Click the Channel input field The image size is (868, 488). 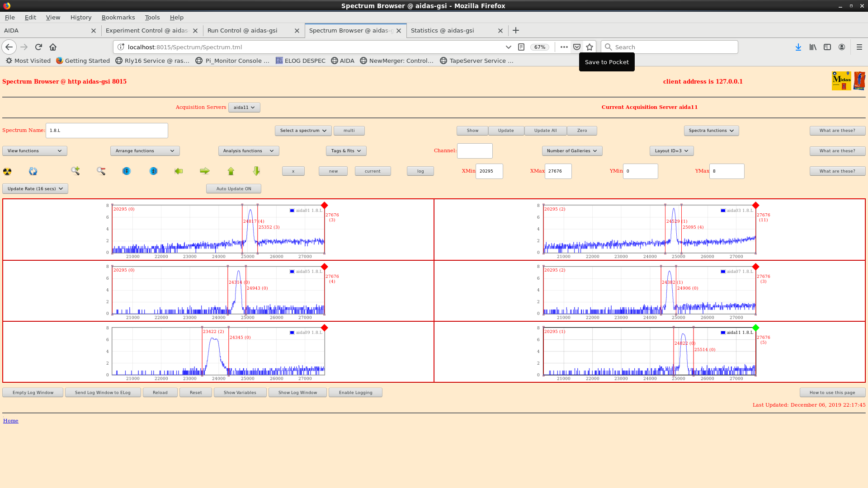click(x=475, y=151)
